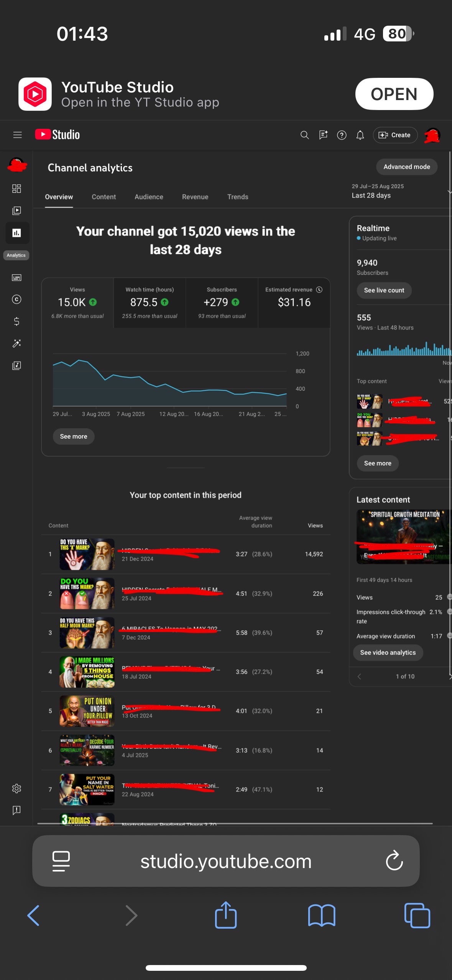The height and width of the screenshot is (980, 452).
Task: Click the 21 Dec 2024 video date
Action: [138, 559]
